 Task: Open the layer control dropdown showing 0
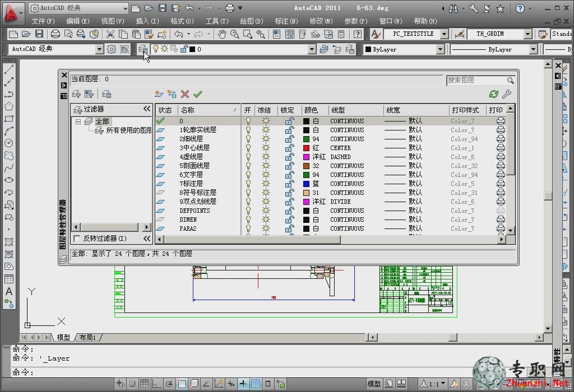click(312, 49)
